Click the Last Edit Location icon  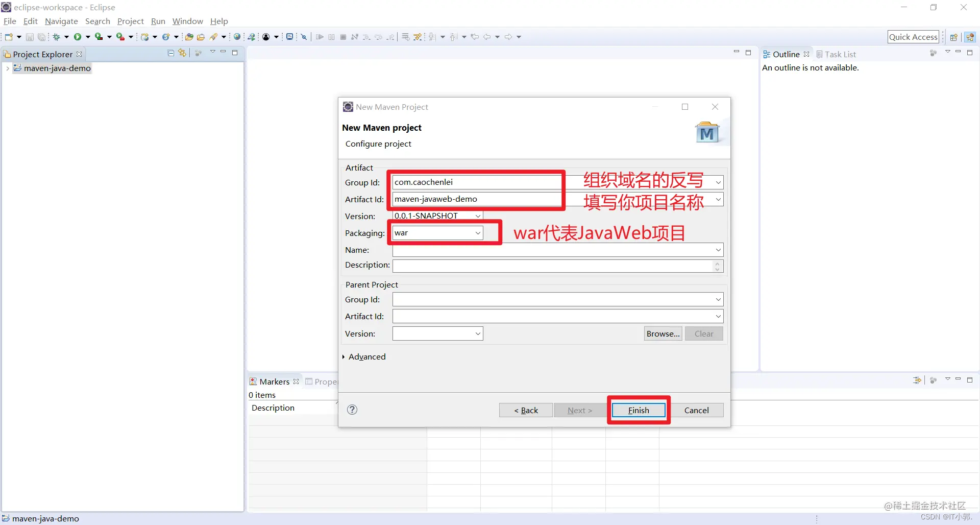click(x=475, y=37)
